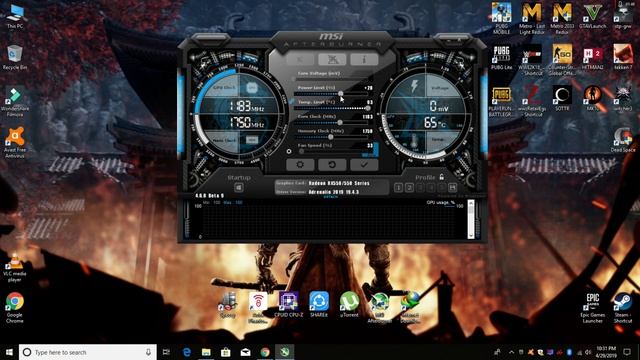Toggle the profile lock icon
Screen dimensions: 640x360
tap(442, 177)
